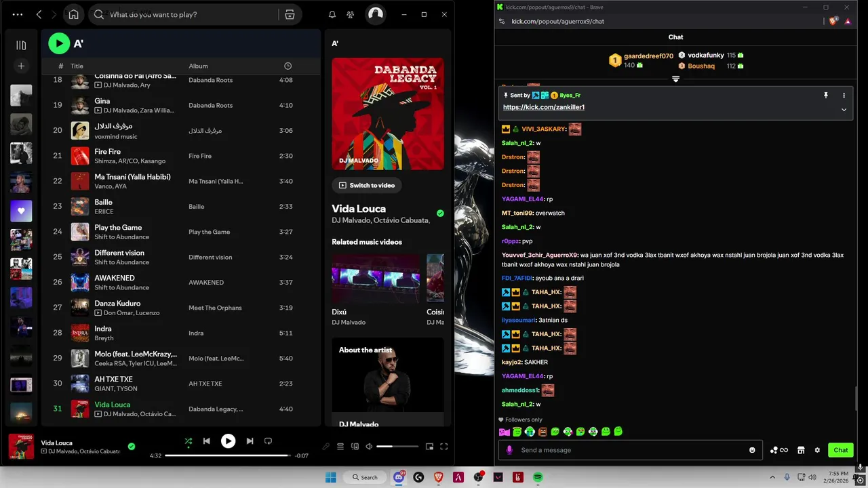The image size is (868, 488).
Task: Open the Browse icon in Spotify's search bar
Action: pos(290,14)
